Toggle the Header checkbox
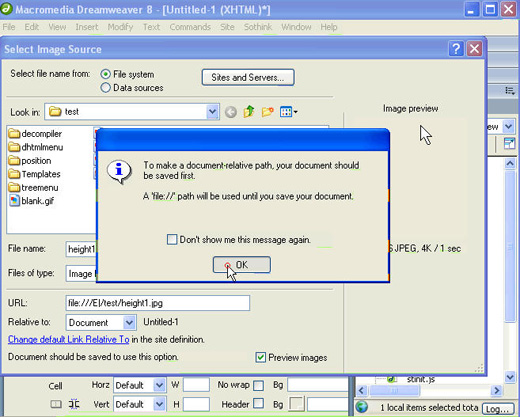520x417 pixels. pos(258,404)
